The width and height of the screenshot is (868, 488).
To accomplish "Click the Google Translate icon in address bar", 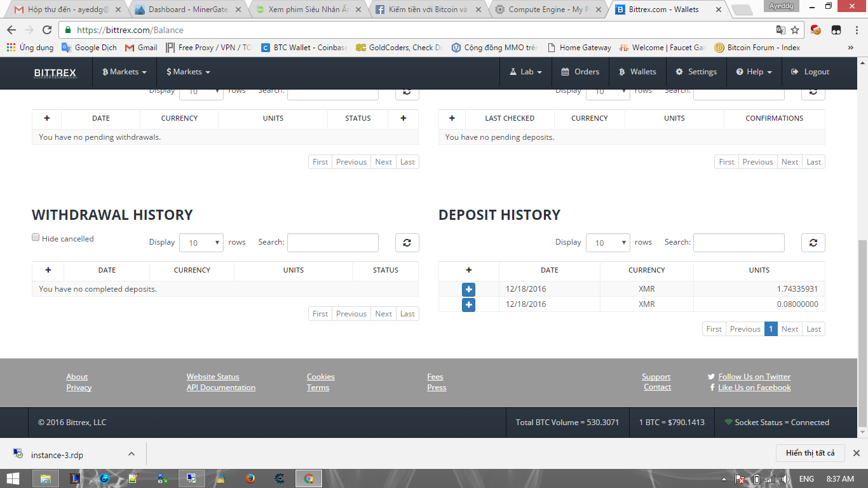I will click(x=781, y=30).
